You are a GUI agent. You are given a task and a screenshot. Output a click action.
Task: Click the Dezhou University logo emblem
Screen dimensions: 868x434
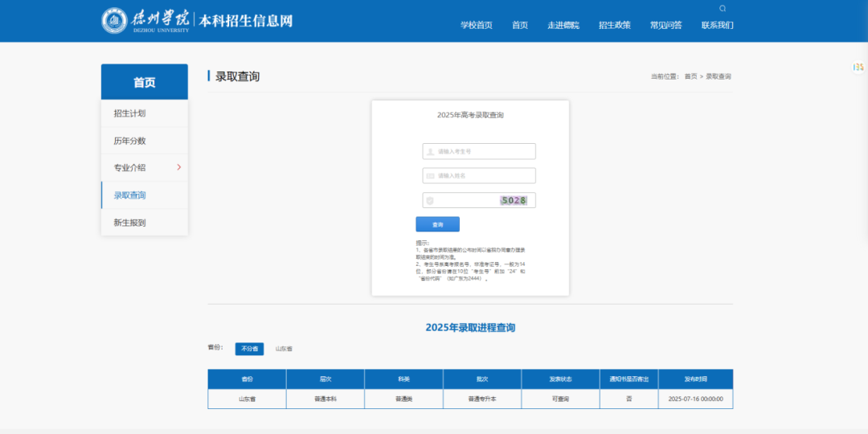(115, 21)
